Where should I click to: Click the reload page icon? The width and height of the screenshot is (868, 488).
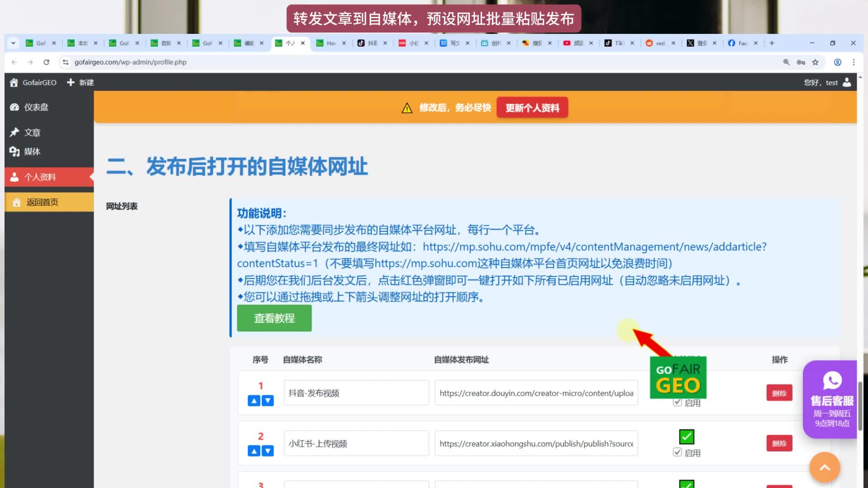click(x=46, y=62)
